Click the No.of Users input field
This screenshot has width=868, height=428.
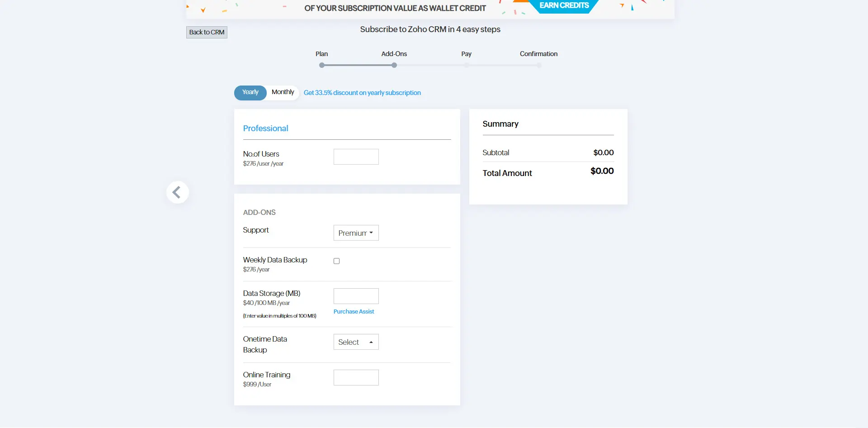tap(356, 157)
